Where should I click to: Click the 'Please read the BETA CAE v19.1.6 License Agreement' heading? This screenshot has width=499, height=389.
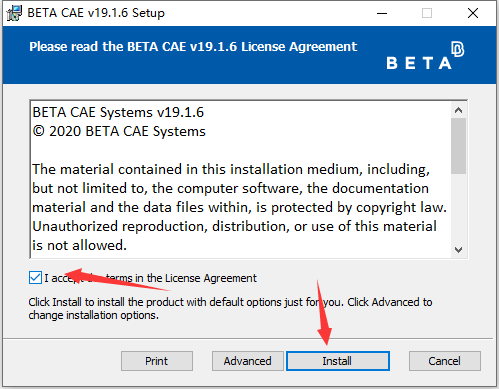[x=193, y=47]
